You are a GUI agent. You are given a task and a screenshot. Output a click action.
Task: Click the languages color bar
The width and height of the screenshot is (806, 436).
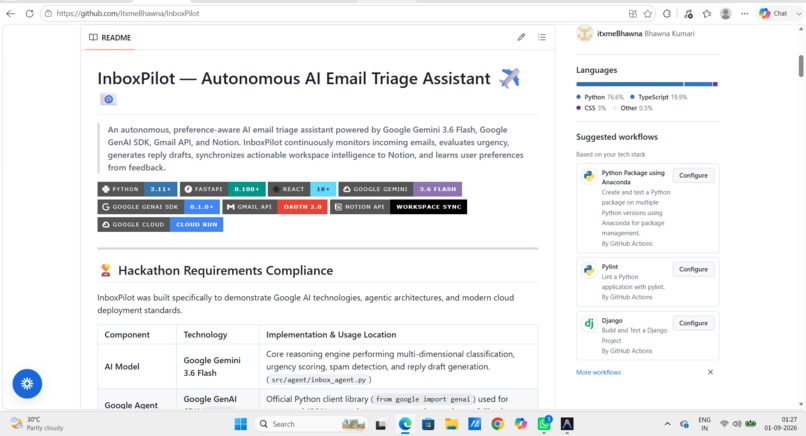pos(647,84)
